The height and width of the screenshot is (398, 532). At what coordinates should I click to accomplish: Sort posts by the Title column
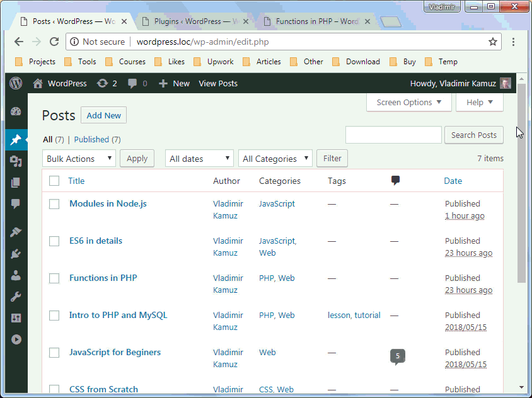(x=76, y=181)
